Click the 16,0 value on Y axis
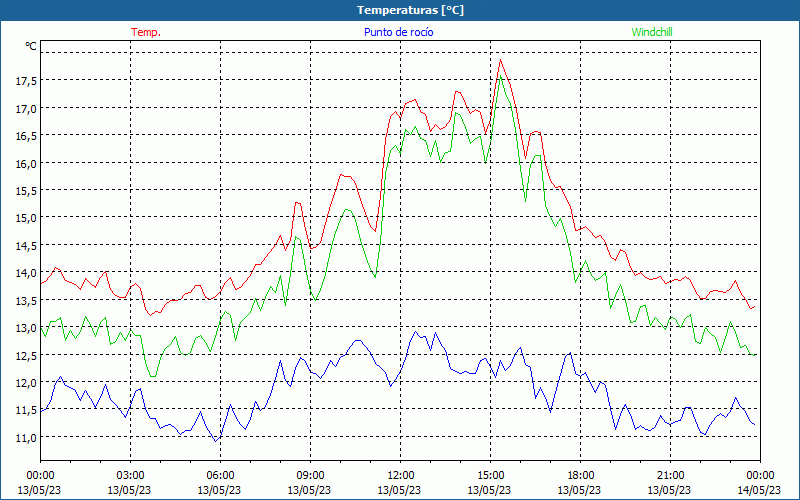 point(27,163)
